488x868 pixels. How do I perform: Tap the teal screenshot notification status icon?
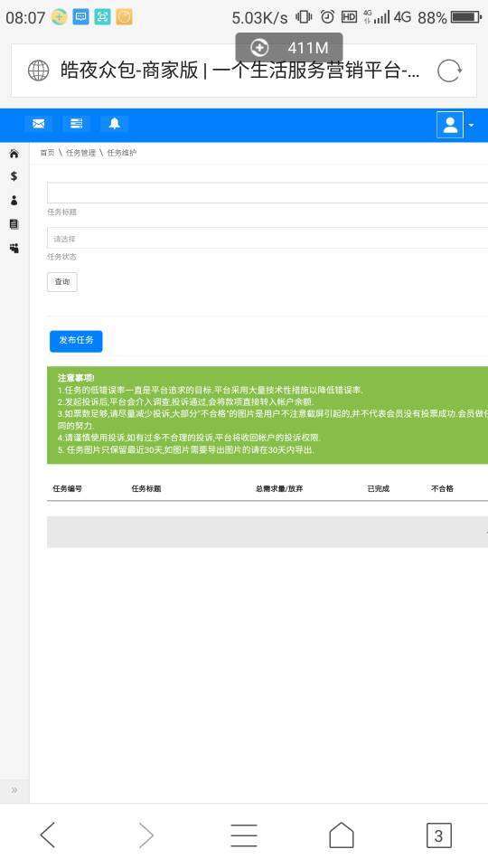click(x=102, y=17)
